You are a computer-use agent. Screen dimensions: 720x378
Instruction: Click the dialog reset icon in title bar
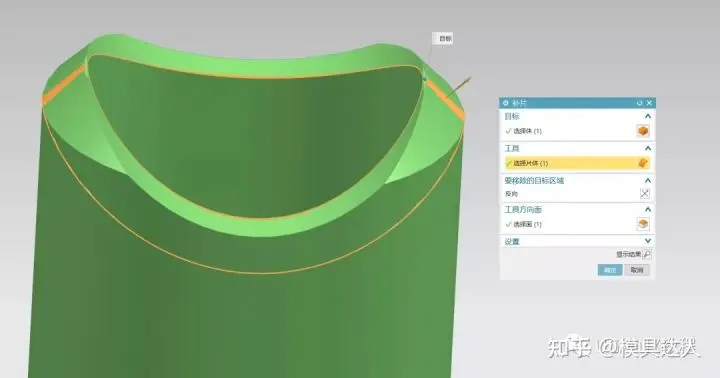[639, 103]
